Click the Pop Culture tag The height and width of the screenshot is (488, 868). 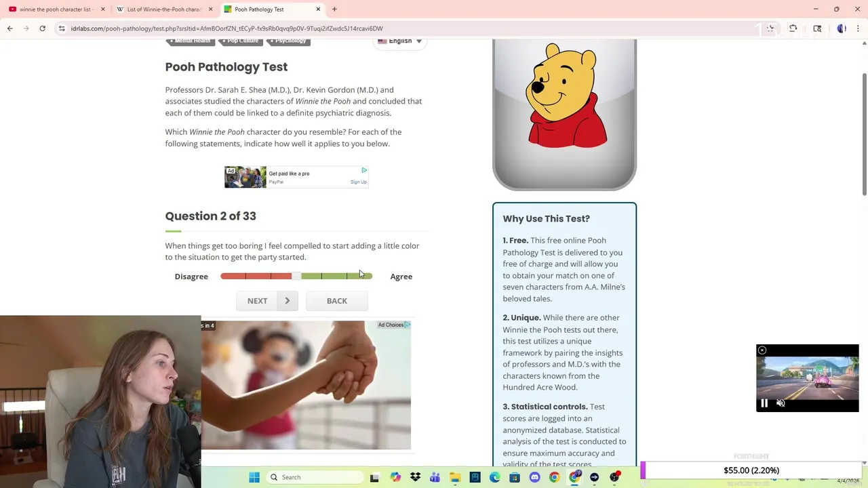point(241,41)
